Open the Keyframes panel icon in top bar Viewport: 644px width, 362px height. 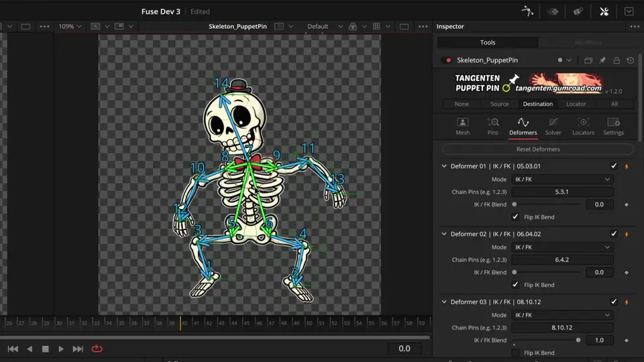tap(553, 11)
